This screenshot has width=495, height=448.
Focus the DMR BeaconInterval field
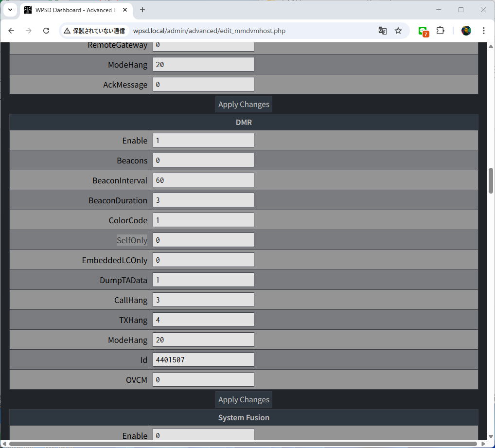coord(203,180)
